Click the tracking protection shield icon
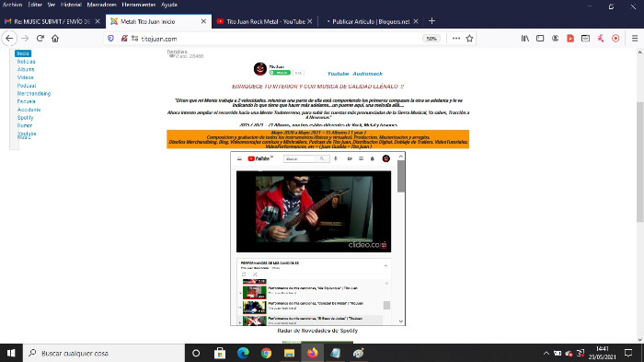The height and width of the screenshot is (362, 644). [x=110, y=39]
